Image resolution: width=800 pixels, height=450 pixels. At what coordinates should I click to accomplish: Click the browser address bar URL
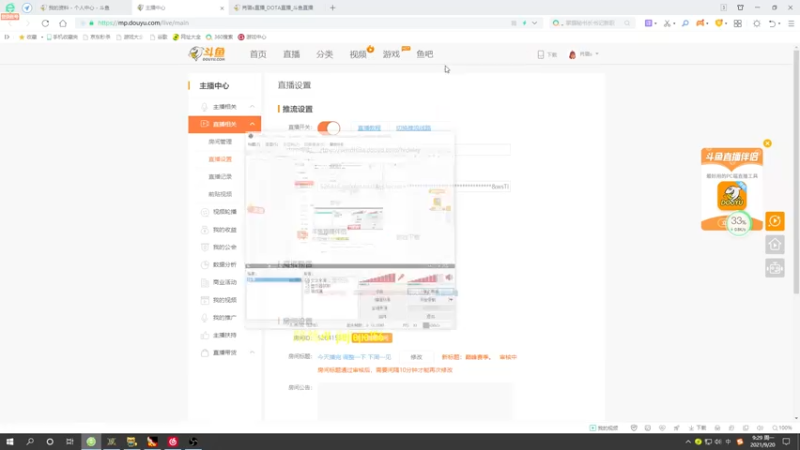point(143,23)
